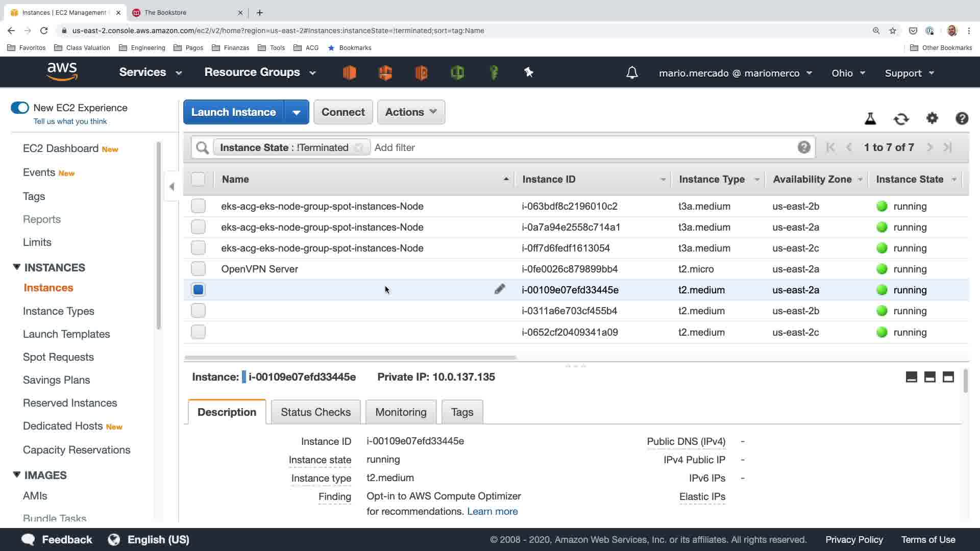
Task: Click the refresh instances icon
Action: pyautogui.click(x=901, y=119)
